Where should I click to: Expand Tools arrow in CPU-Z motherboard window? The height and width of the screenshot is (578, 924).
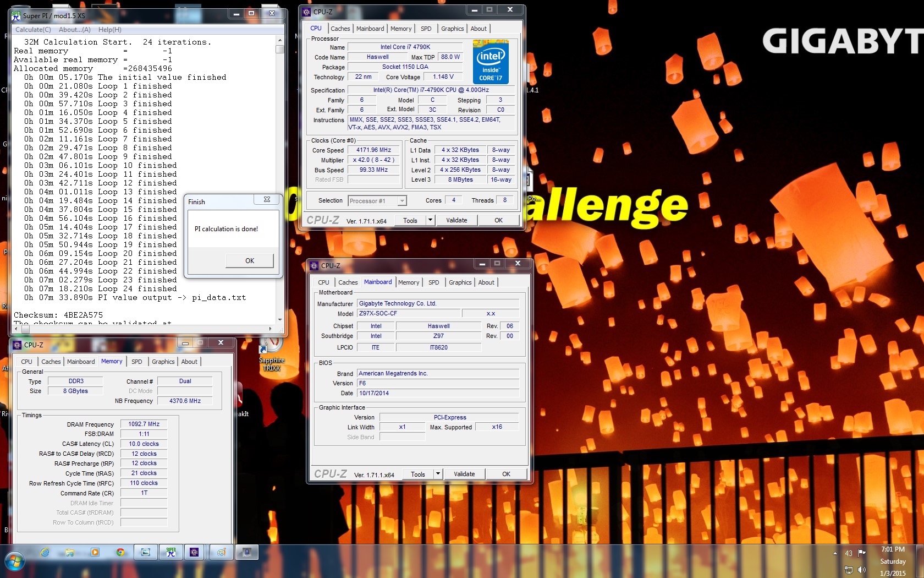coord(438,474)
